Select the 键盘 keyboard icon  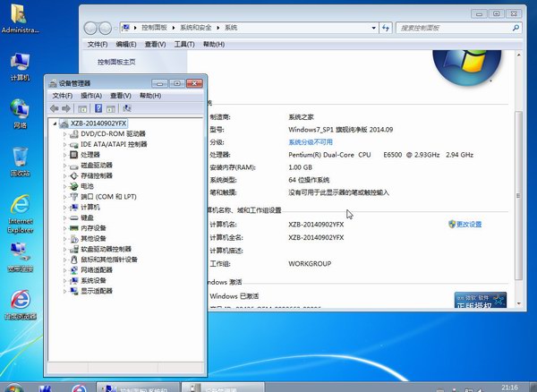pos(74,217)
